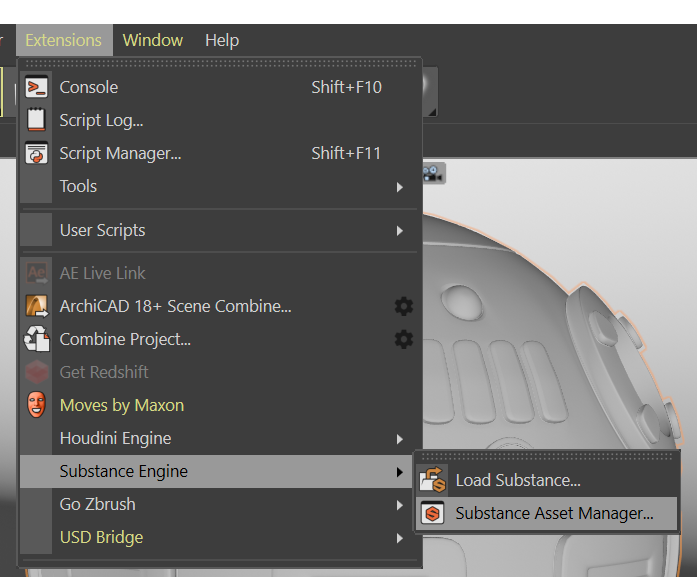This screenshot has height=577, width=697.
Task: Expand the Houdini Engine submenu arrow
Action: [400, 439]
